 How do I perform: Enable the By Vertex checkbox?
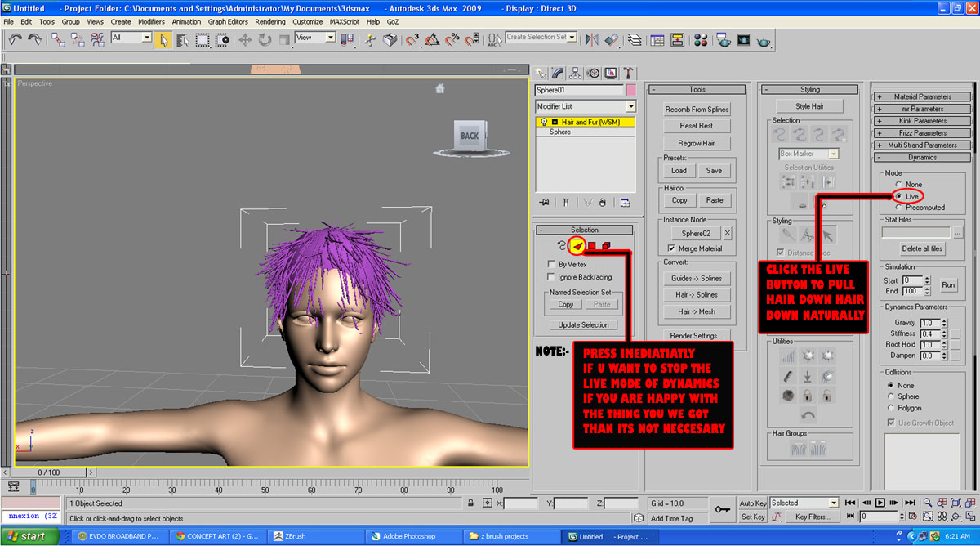pos(551,265)
